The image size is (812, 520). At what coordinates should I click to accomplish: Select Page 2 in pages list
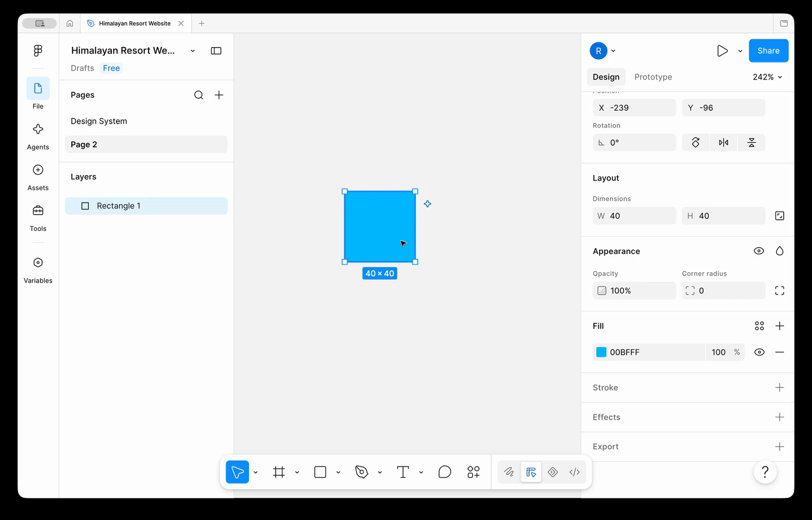pos(146,145)
